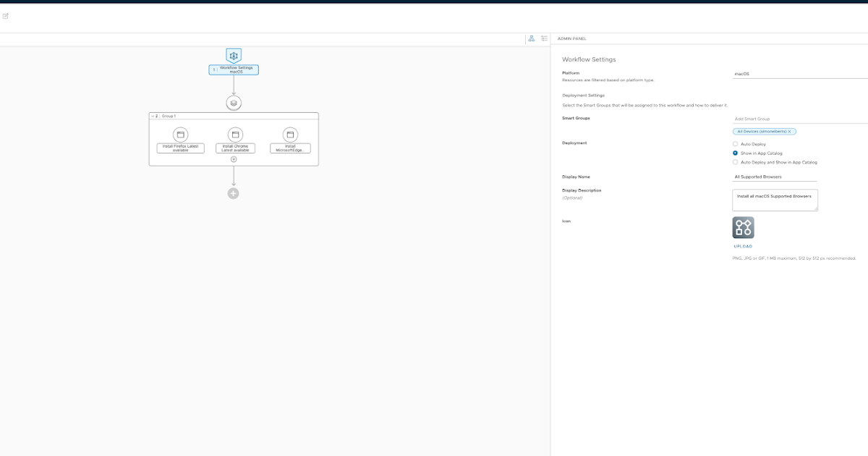The width and height of the screenshot is (868, 456).
Task: Select the Install MicrosoftEdge app icon
Action: 290,135
